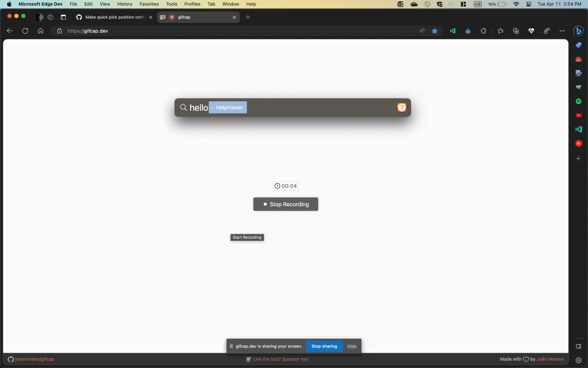The width and height of the screenshot is (588, 368).
Task: Toggle the Favorites bar panel
Action: (x=500, y=31)
